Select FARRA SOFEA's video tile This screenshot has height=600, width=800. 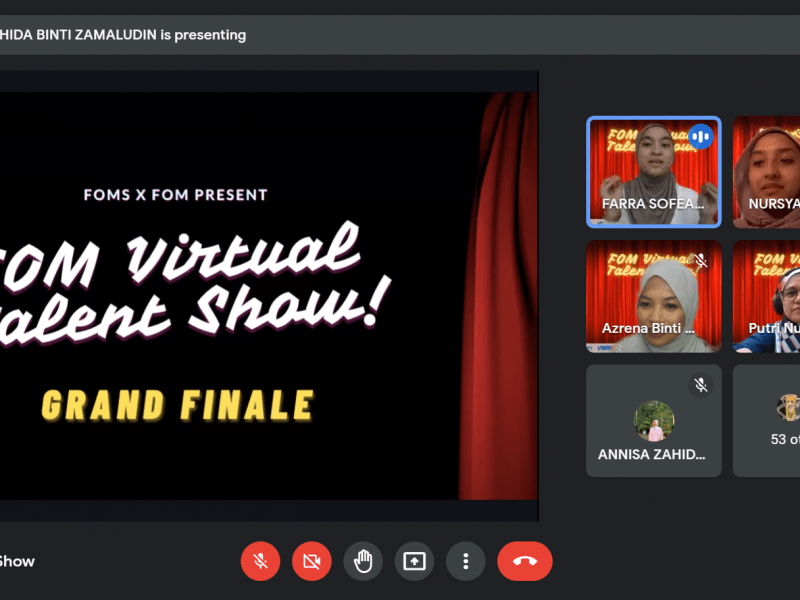pyautogui.click(x=654, y=172)
